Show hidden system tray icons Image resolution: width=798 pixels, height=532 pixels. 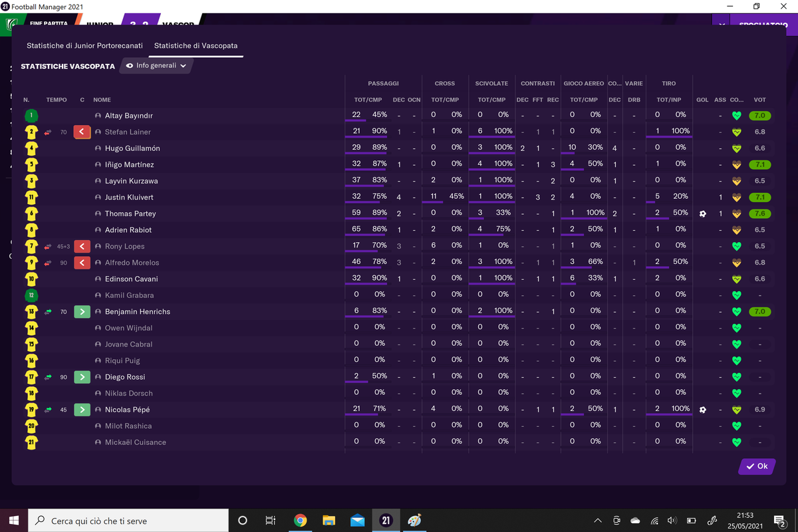point(597,521)
